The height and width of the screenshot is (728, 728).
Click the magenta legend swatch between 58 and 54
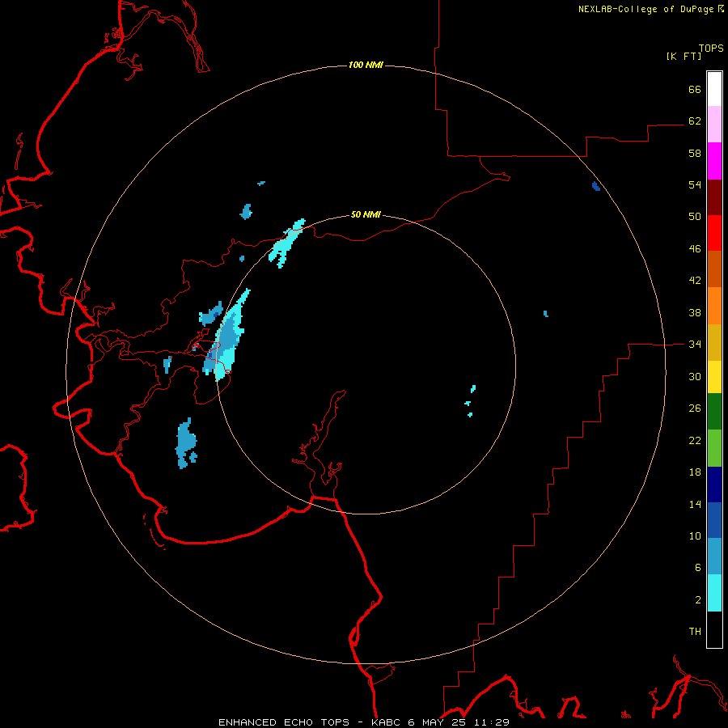coord(714,161)
